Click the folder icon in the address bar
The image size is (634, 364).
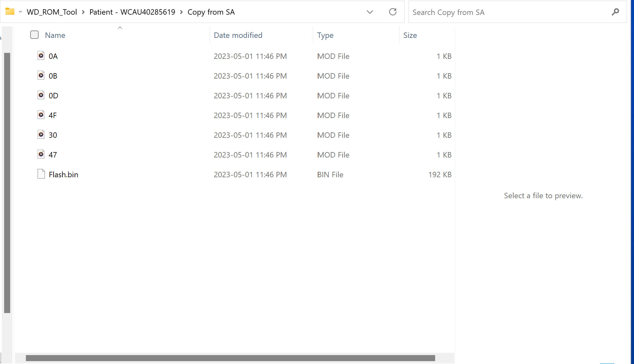click(x=10, y=11)
